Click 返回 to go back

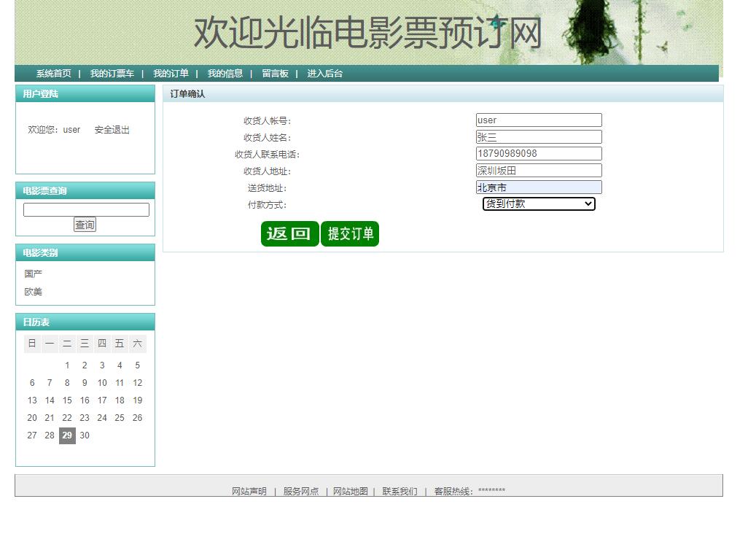pyautogui.click(x=289, y=233)
